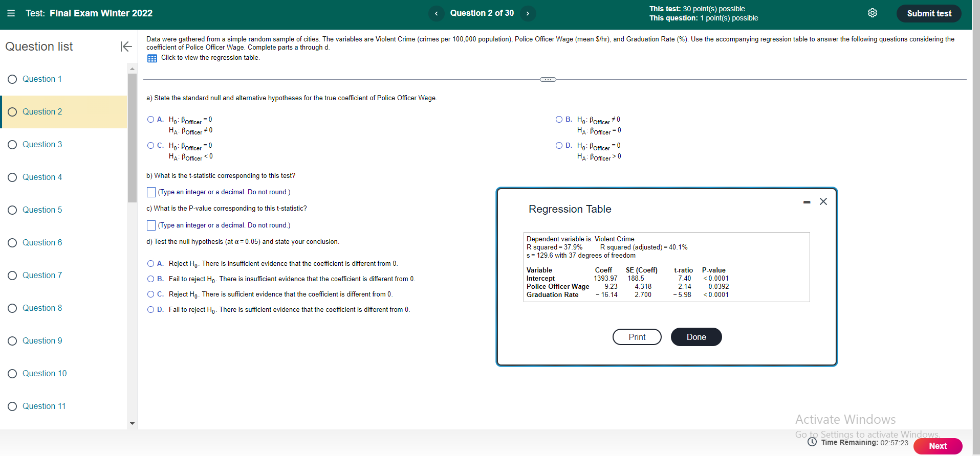Click Intercept coefficient 1393.97

coord(605,279)
